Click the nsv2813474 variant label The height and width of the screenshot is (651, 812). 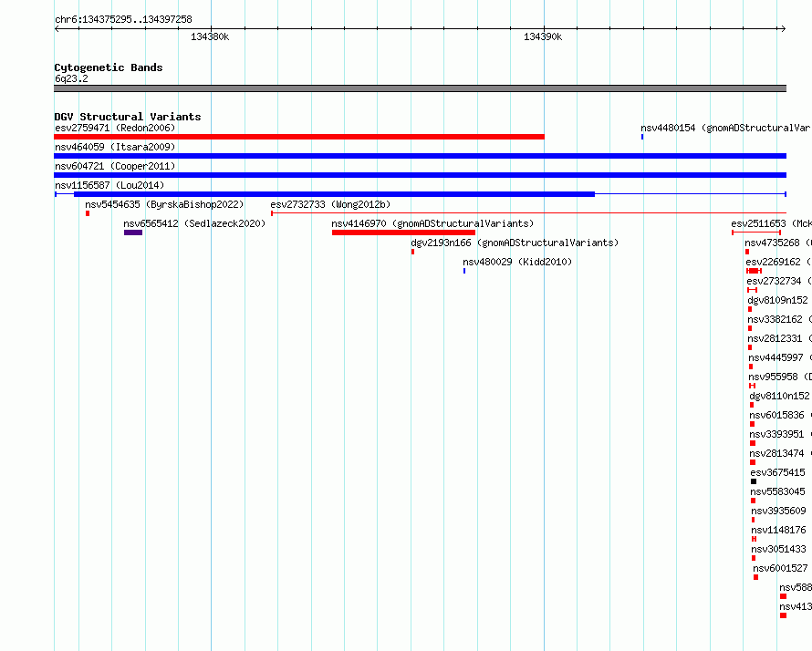tap(780, 453)
